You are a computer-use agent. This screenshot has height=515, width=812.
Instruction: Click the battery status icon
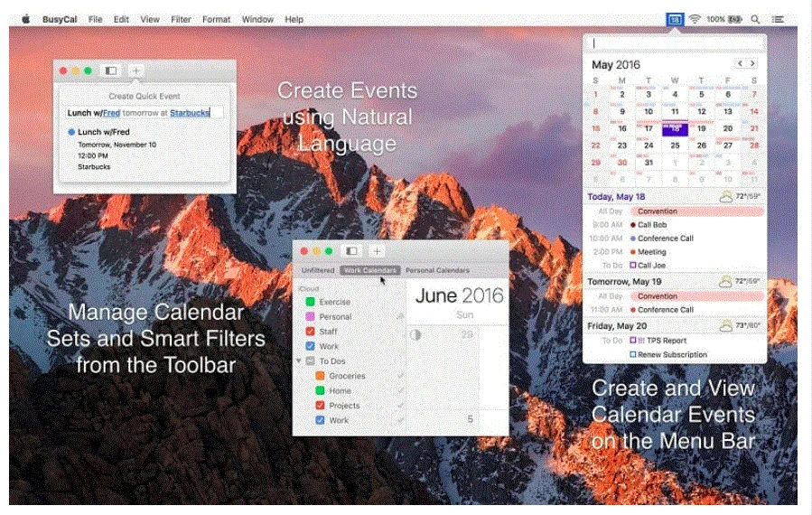735,19
